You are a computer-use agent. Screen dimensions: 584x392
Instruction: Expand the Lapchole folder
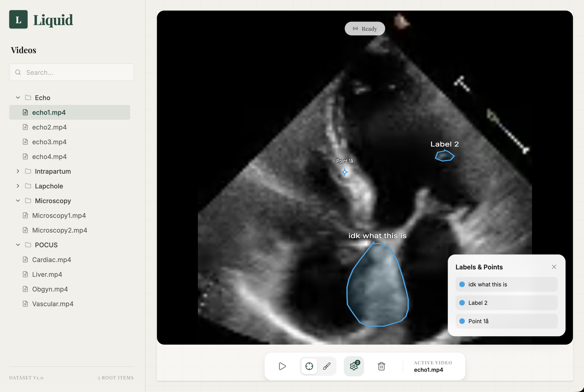click(x=18, y=186)
